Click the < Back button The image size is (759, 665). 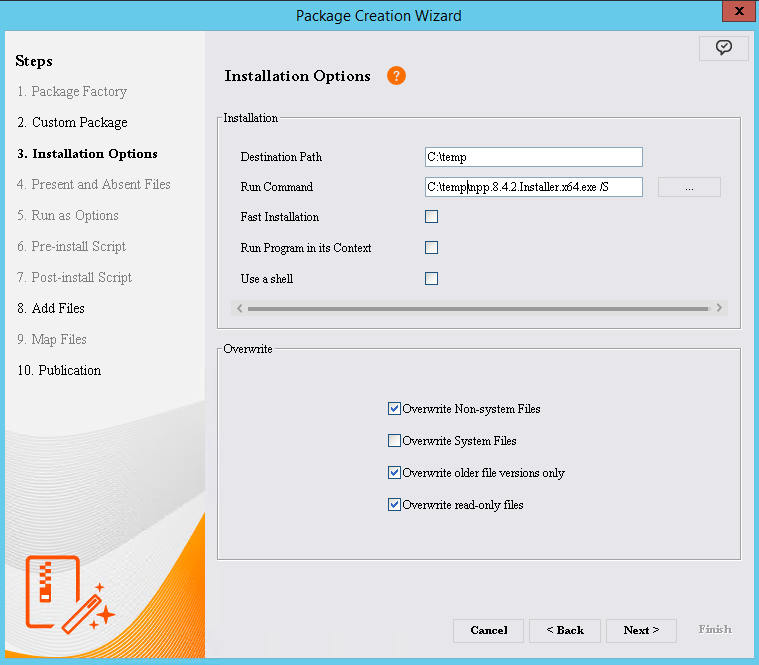pyautogui.click(x=566, y=631)
